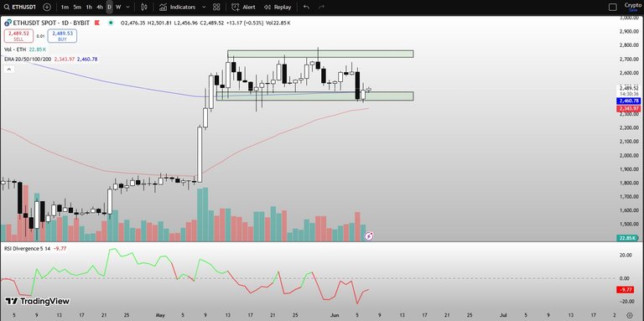This screenshot has width=644, height=321.
Task: Undo the last chart action
Action: [x=306, y=7]
